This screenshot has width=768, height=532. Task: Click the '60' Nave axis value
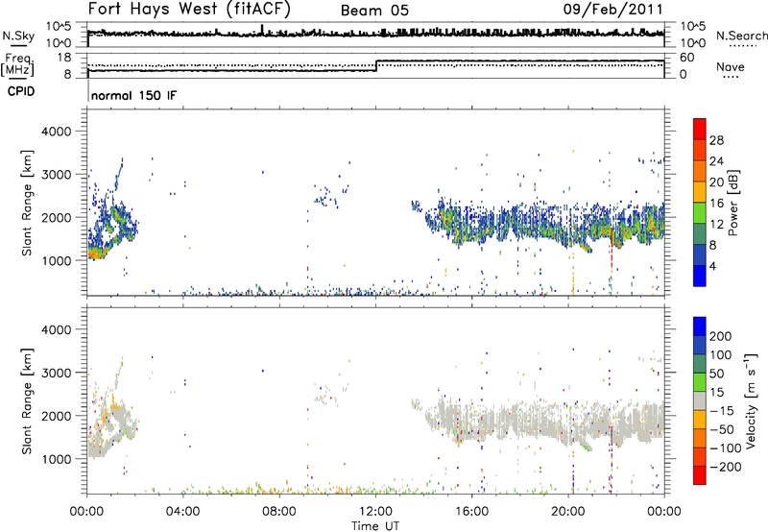point(687,58)
